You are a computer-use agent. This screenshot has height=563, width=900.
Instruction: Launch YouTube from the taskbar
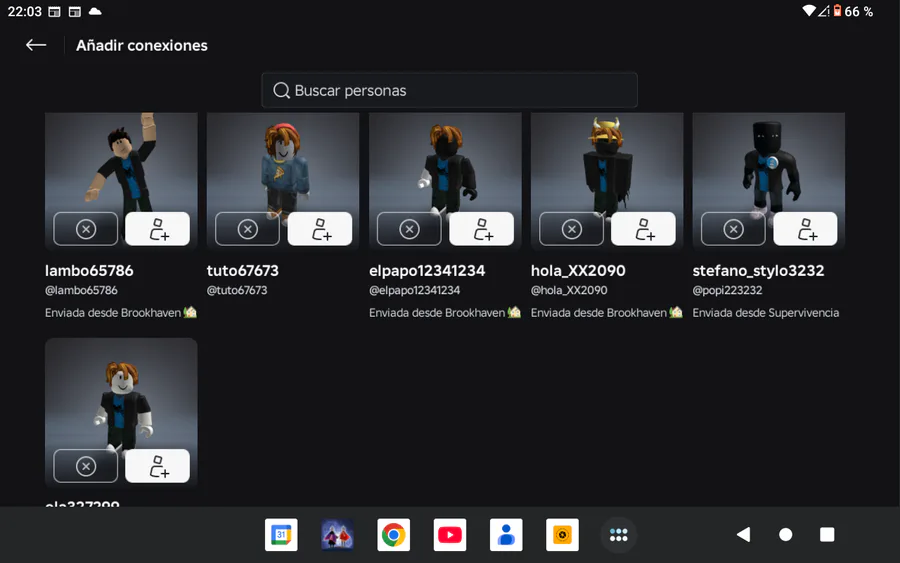[449, 535]
